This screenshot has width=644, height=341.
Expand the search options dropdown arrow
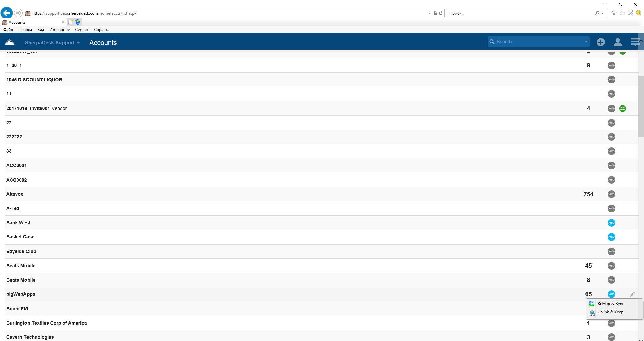tap(586, 42)
